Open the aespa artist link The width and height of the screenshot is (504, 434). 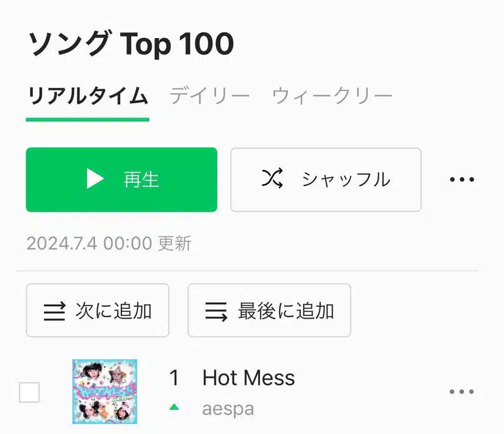[x=228, y=409]
